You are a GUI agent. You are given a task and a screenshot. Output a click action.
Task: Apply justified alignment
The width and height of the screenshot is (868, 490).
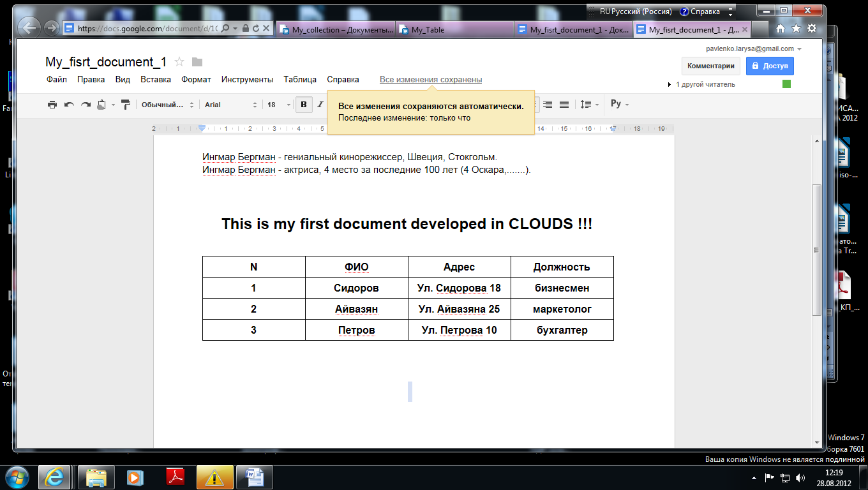tap(564, 105)
